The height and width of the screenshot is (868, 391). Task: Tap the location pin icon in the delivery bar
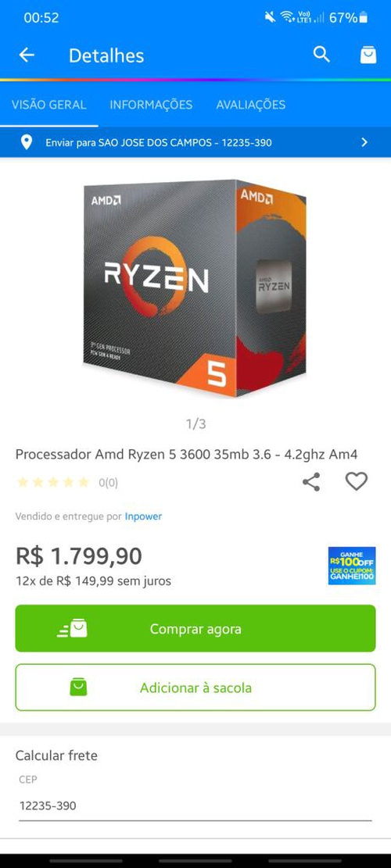(x=26, y=142)
